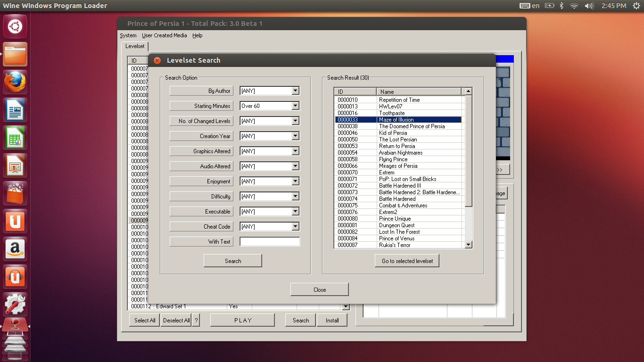Click Search button beside Install
The width and height of the screenshot is (644, 362).
[x=301, y=320]
